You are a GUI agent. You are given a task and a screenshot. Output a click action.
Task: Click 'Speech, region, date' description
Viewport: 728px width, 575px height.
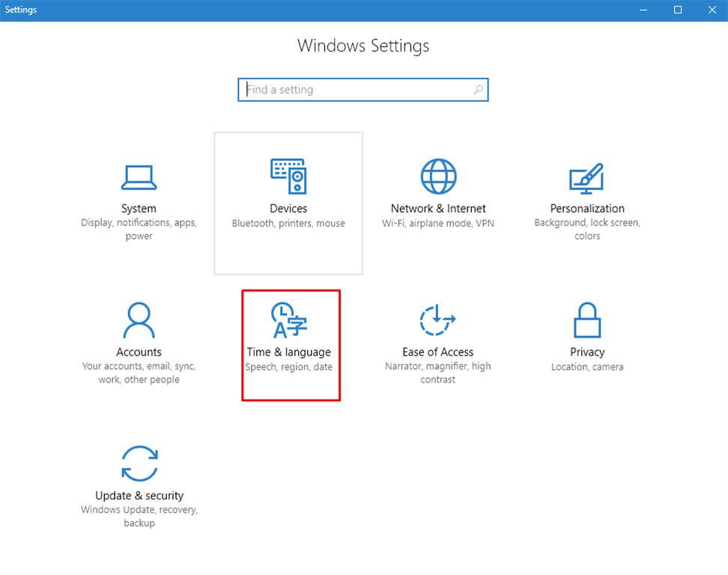point(289,367)
